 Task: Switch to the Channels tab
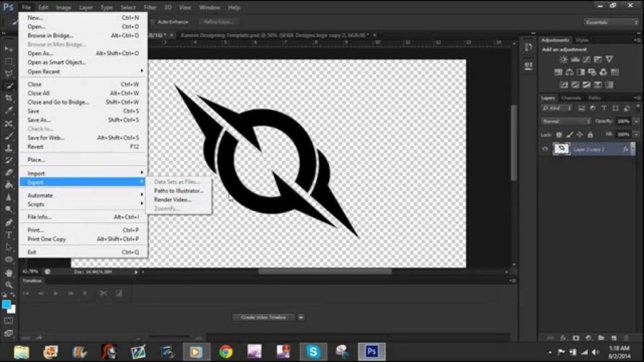pos(571,98)
